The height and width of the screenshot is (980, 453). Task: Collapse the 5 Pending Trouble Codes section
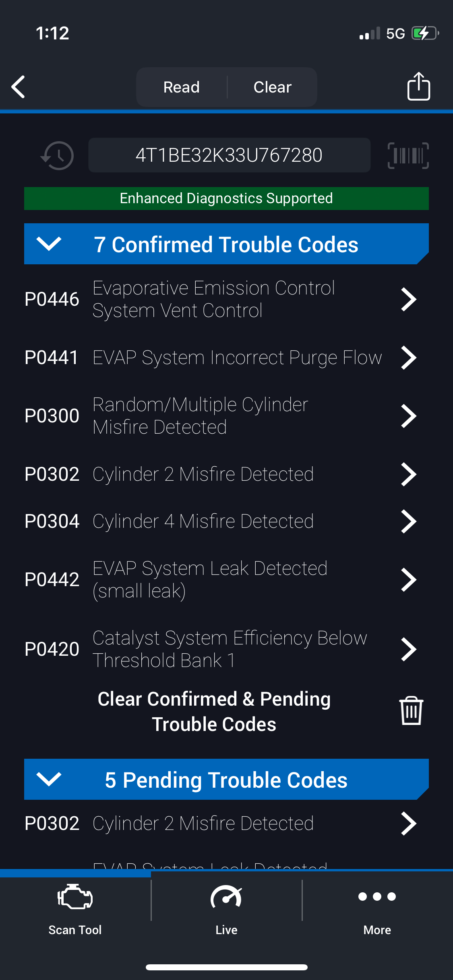click(49, 779)
